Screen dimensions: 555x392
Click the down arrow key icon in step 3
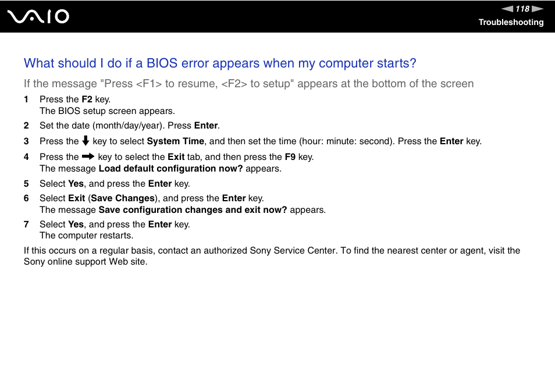pos(86,141)
